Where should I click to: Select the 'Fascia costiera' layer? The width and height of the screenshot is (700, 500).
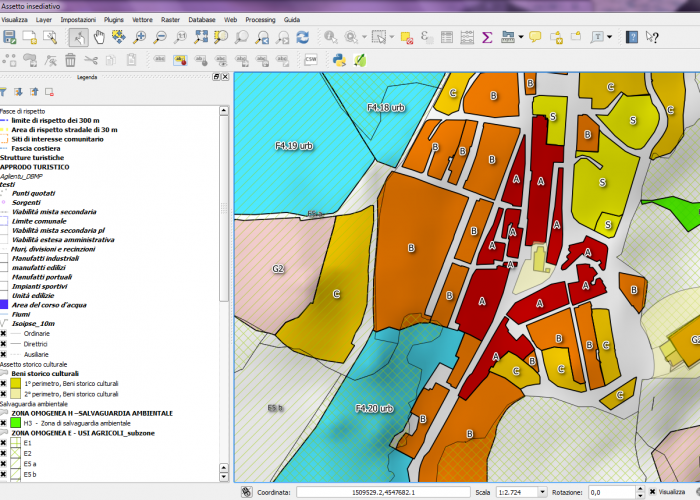(x=36, y=148)
